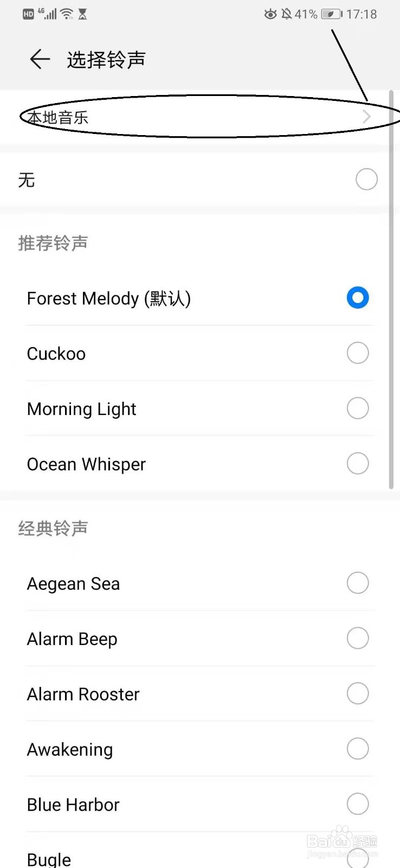
Task: Tap Alarm Rooster ringtone name
Action: tap(83, 694)
